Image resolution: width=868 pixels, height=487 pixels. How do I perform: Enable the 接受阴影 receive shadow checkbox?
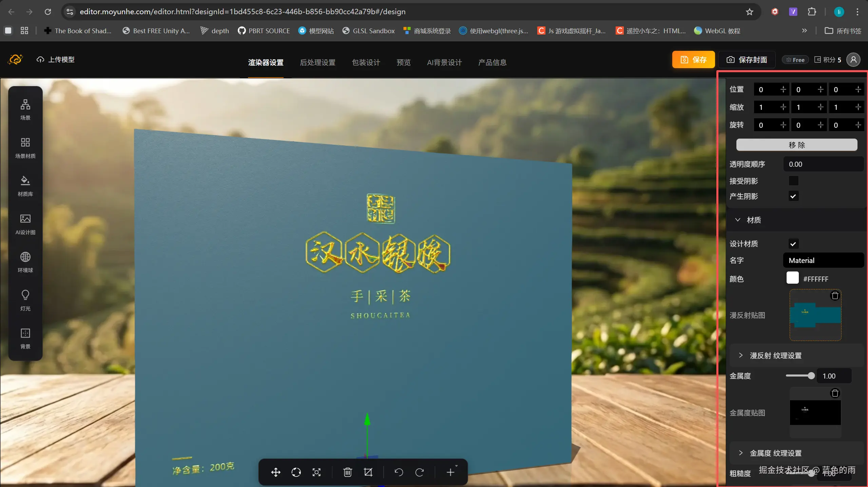coord(793,181)
